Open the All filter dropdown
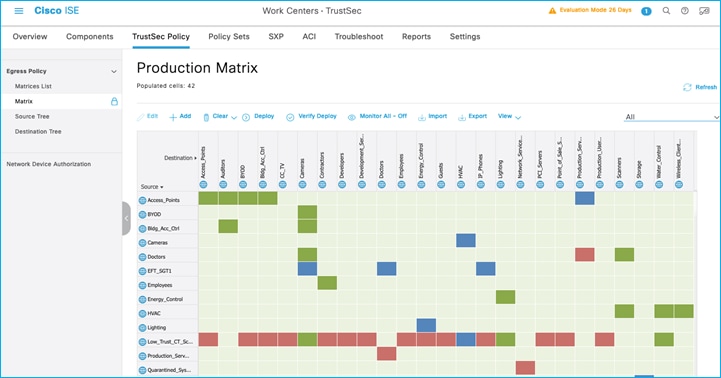The width and height of the screenshot is (721, 378). pyautogui.click(x=671, y=117)
